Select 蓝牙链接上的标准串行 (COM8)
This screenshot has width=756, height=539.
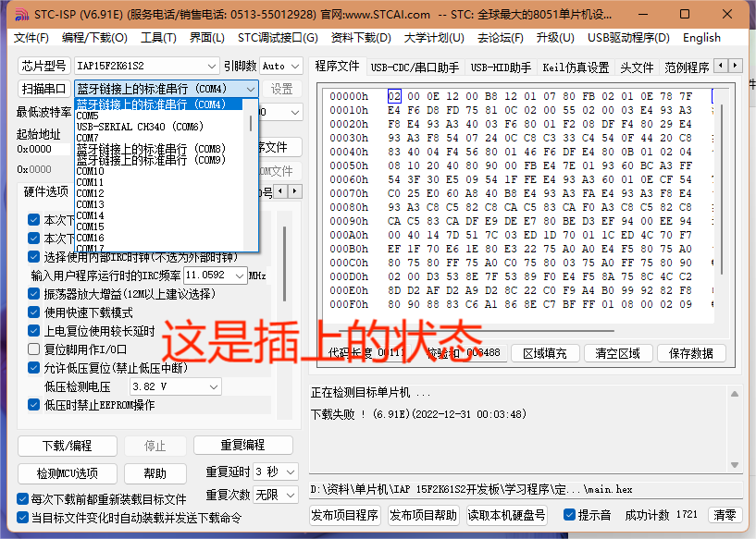159,149
